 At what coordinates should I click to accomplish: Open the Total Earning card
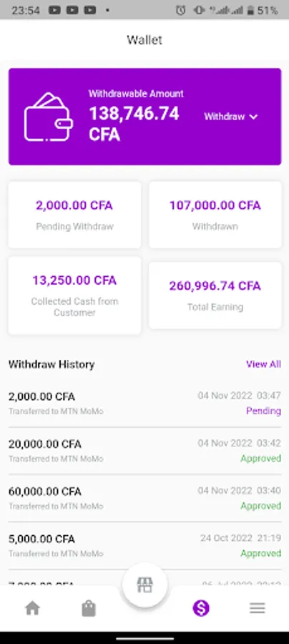(x=215, y=296)
